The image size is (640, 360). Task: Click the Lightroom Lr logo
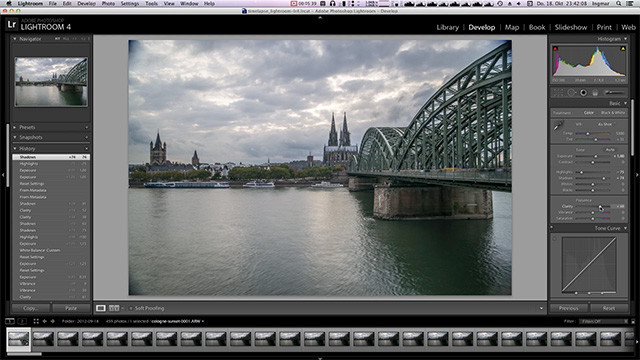(12, 24)
